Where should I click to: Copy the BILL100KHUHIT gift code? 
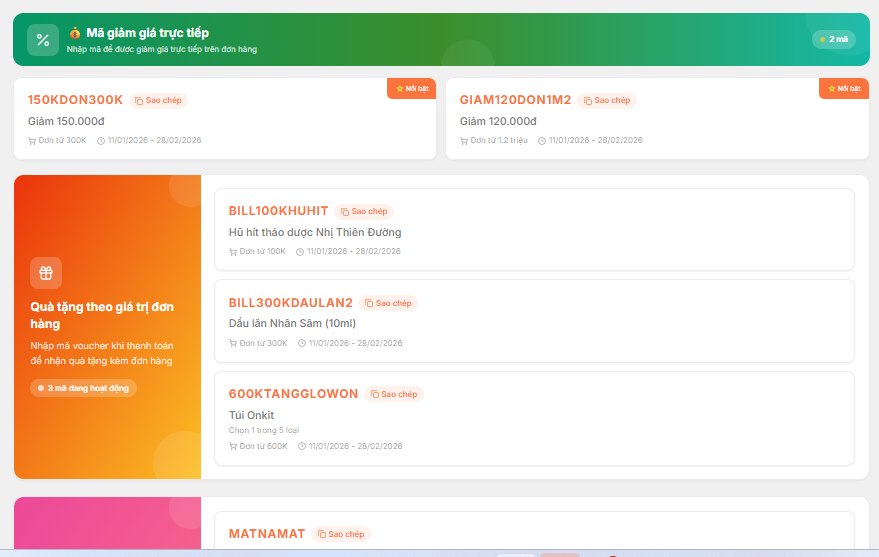point(364,211)
